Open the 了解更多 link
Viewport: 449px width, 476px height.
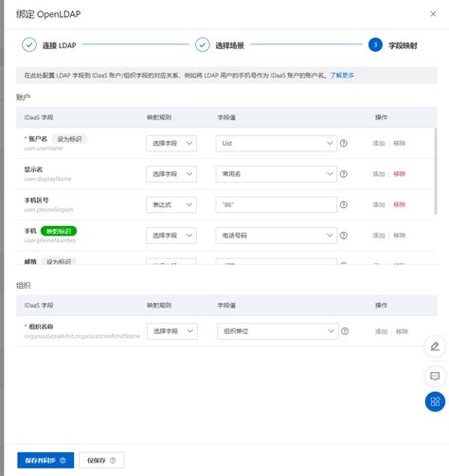(342, 76)
